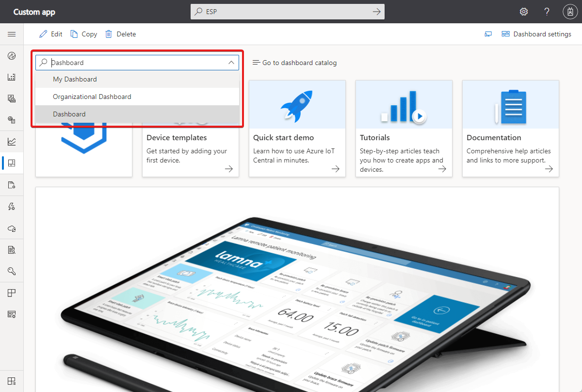
Task: Open Device templates stacked icon in sidebar
Action: (x=12, y=98)
